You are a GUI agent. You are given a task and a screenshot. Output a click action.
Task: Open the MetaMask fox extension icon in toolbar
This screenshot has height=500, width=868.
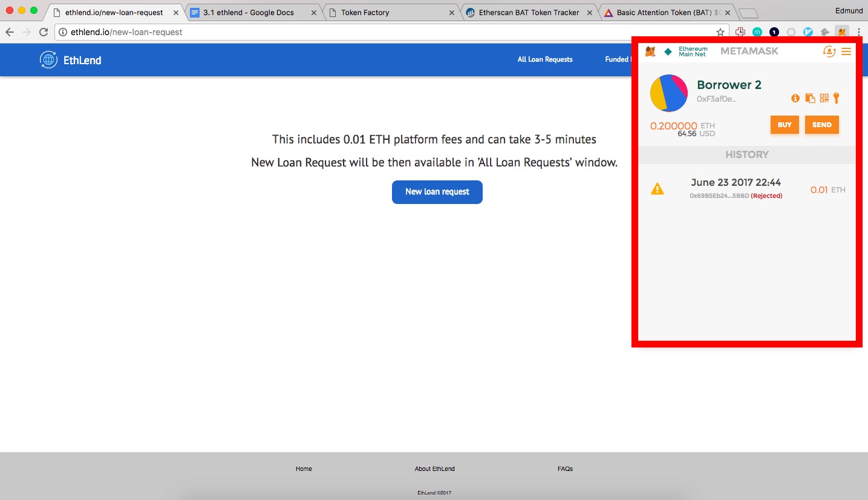tap(841, 32)
